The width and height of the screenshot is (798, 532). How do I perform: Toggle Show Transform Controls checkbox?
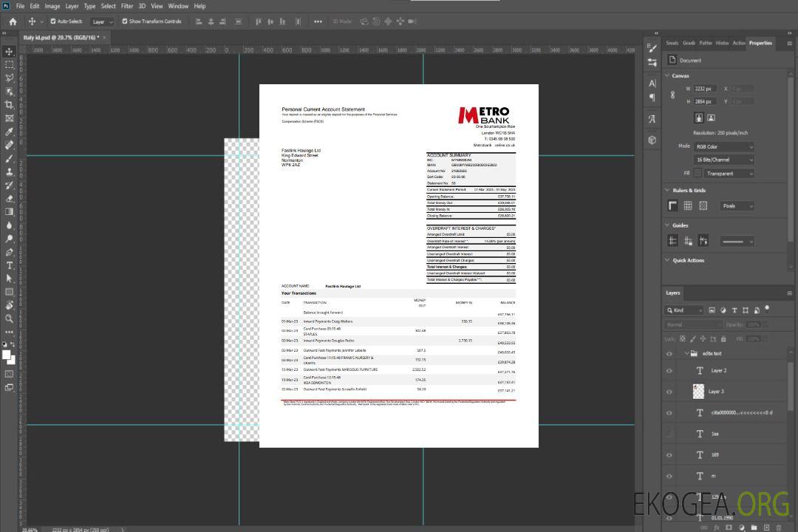point(125,21)
